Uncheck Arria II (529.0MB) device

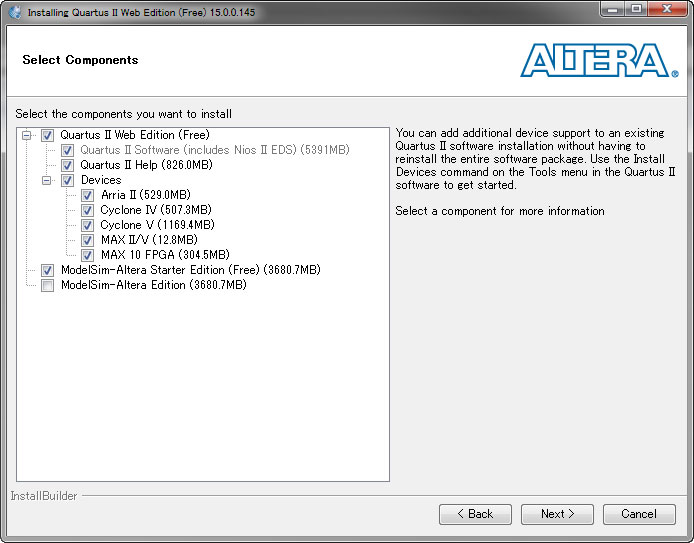pyautogui.click(x=87, y=195)
